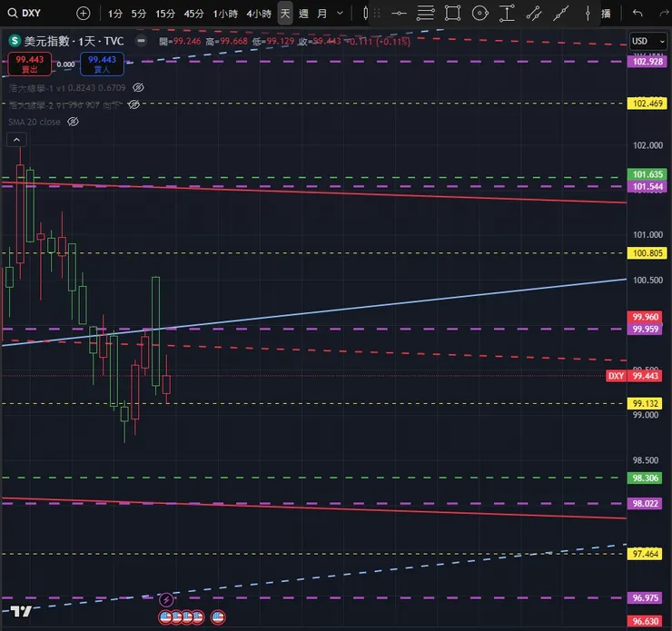Click the blue 99.443 買入 buy button
The width and height of the screenshot is (672, 631).
(x=102, y=64)
